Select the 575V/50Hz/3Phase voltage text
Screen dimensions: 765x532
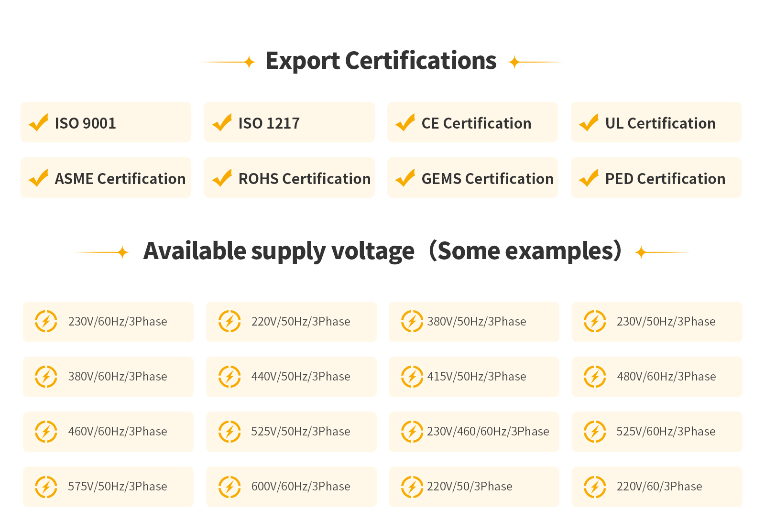pos(118,487)
